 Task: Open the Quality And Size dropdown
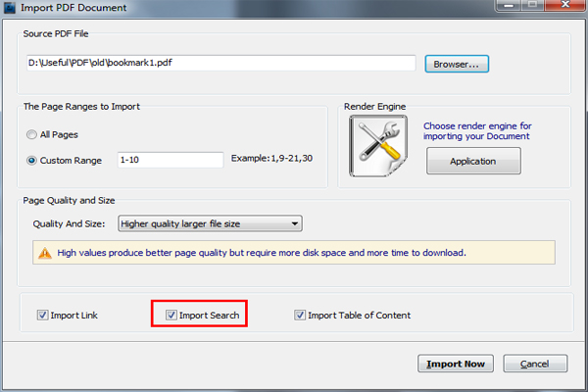[210, 223]
